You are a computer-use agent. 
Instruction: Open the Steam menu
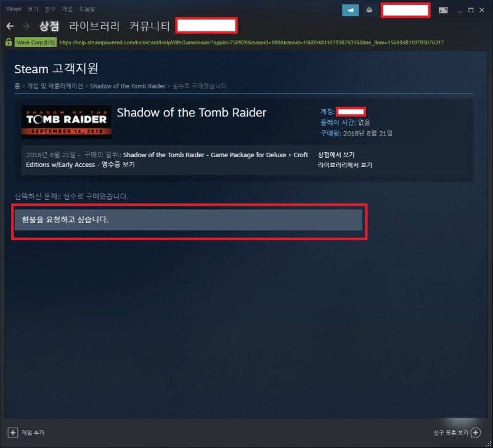tap(14, 9)
